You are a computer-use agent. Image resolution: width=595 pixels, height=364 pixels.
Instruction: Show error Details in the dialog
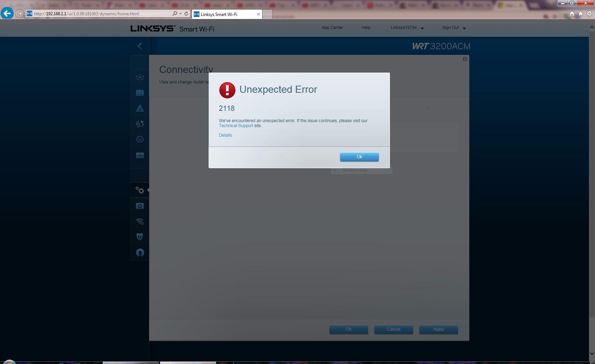pyautogui.click(x=225, y=135)
